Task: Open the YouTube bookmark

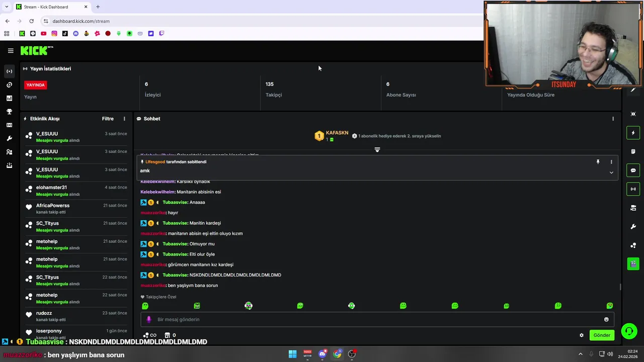Action: click(x=43, y=34)
